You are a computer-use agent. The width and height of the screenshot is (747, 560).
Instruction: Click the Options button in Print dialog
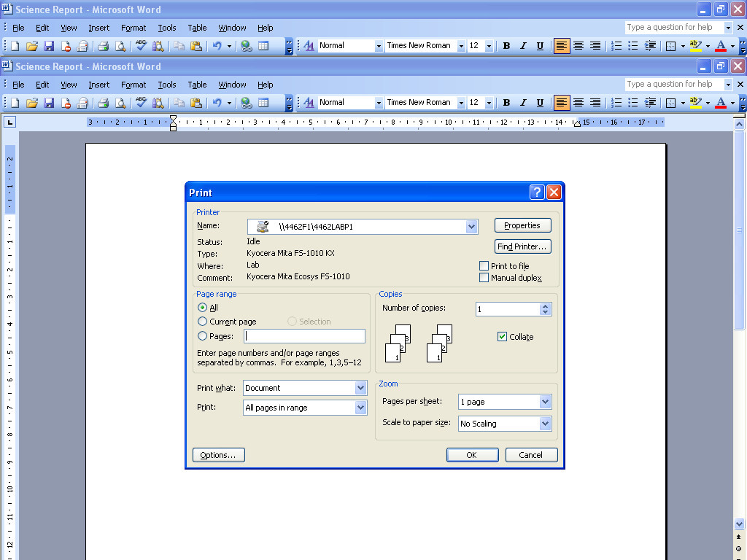[x=219, y=455]
